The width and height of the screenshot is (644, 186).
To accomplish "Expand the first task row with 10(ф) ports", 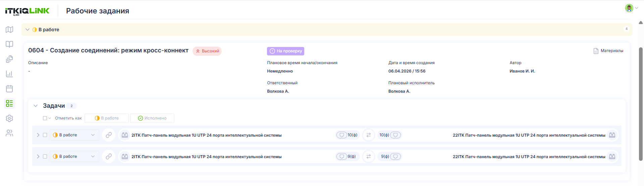I will 38,135.
